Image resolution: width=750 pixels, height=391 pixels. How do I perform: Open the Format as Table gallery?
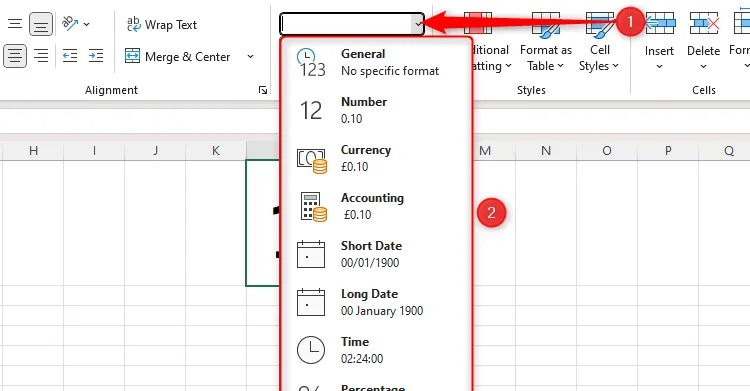545,42
